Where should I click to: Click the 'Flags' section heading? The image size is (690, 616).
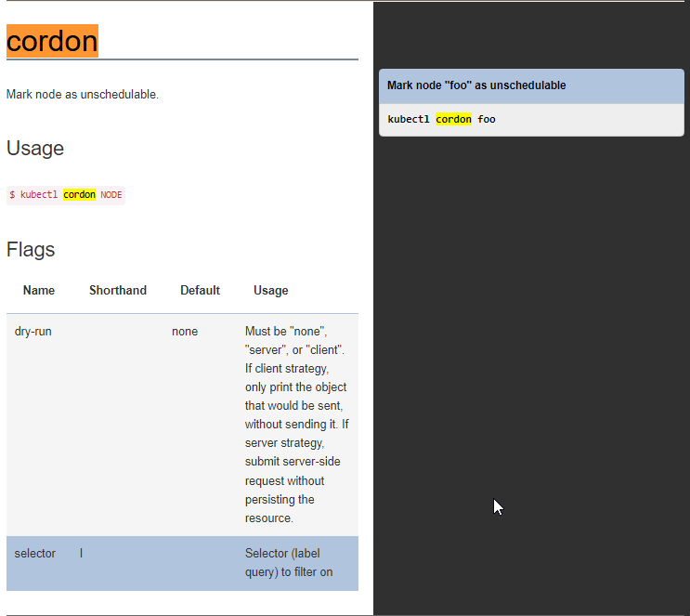31,249
